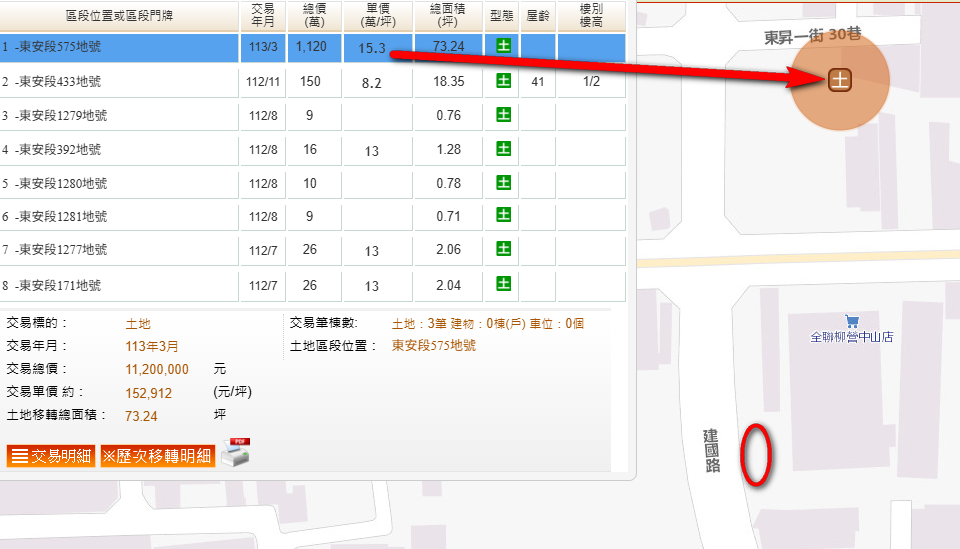Viewport: 960px width, 549px height.
Task: Sort by 樓別樓高 column header
Action: (x=591, y=16)
